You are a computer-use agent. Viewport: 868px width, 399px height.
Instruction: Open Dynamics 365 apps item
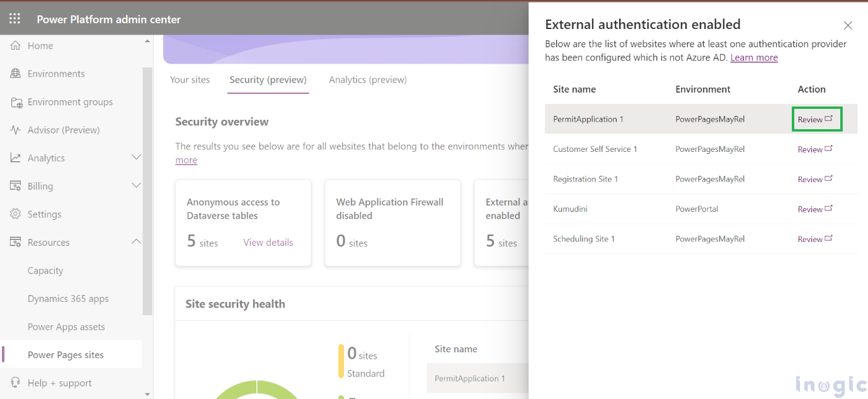(68, 299)
